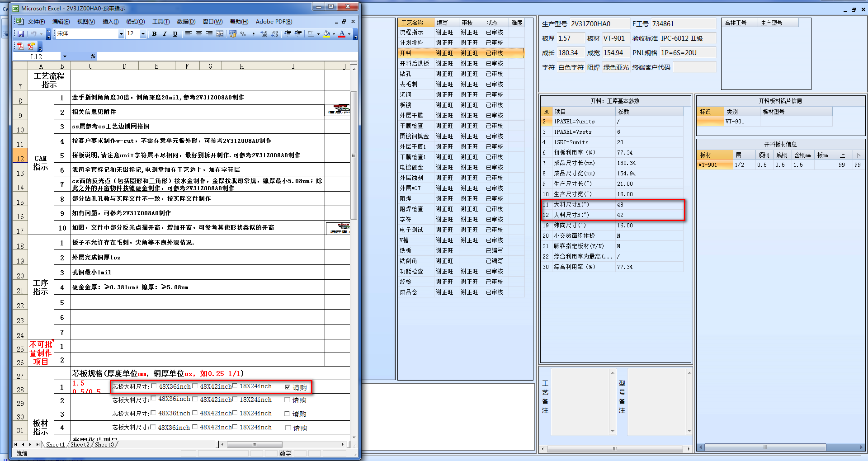Click the 生产型号 field showing 2V31Z00HA0
The height and width of the screenshot is (461, 868).
[x=599, y=24]
